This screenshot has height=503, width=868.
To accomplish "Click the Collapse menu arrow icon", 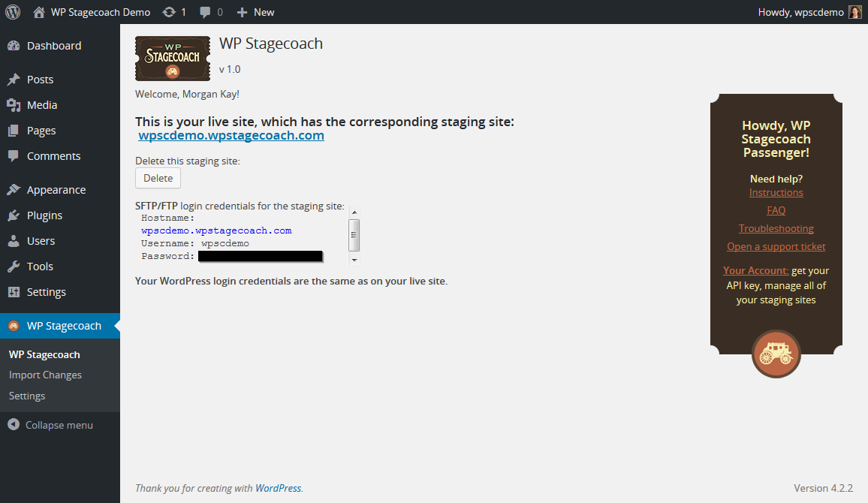I will tap(14, 424).
